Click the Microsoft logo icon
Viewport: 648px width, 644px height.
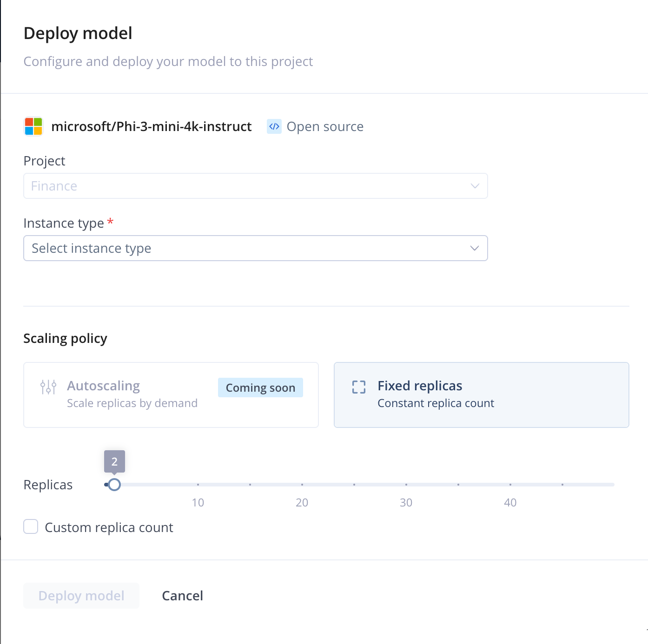33,126
